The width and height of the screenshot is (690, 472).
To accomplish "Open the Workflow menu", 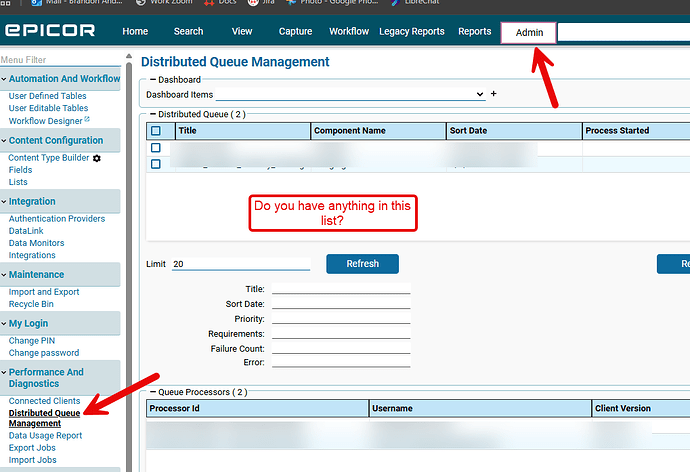I will click(349, 32).
